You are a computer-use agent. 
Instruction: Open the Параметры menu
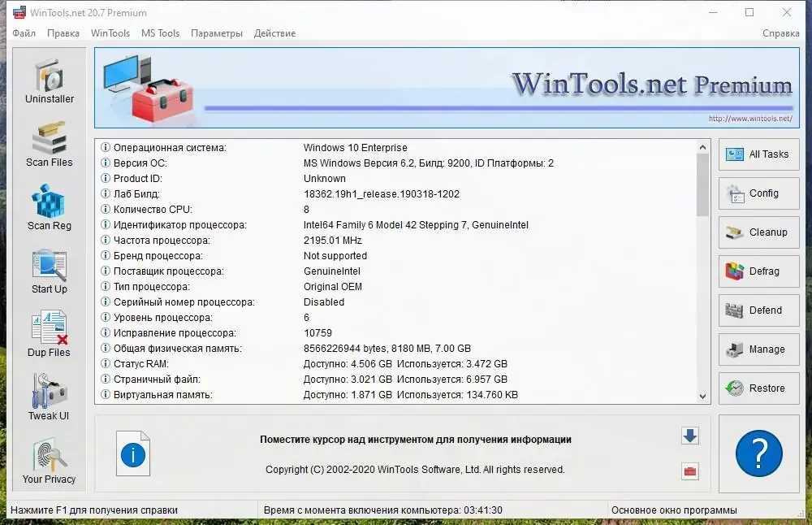[x=217, y=33]
